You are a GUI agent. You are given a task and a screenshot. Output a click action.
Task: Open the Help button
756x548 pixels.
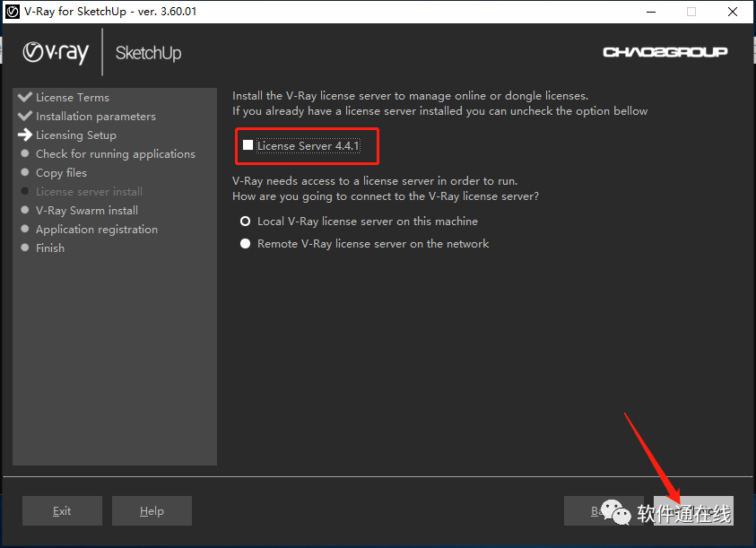(152, 511)
